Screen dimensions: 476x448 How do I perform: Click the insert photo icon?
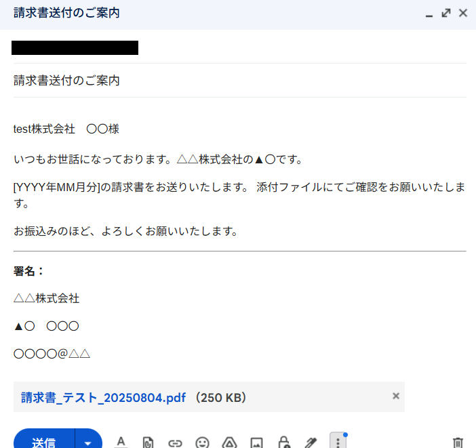pyautogui.click(x=256, y=443)
